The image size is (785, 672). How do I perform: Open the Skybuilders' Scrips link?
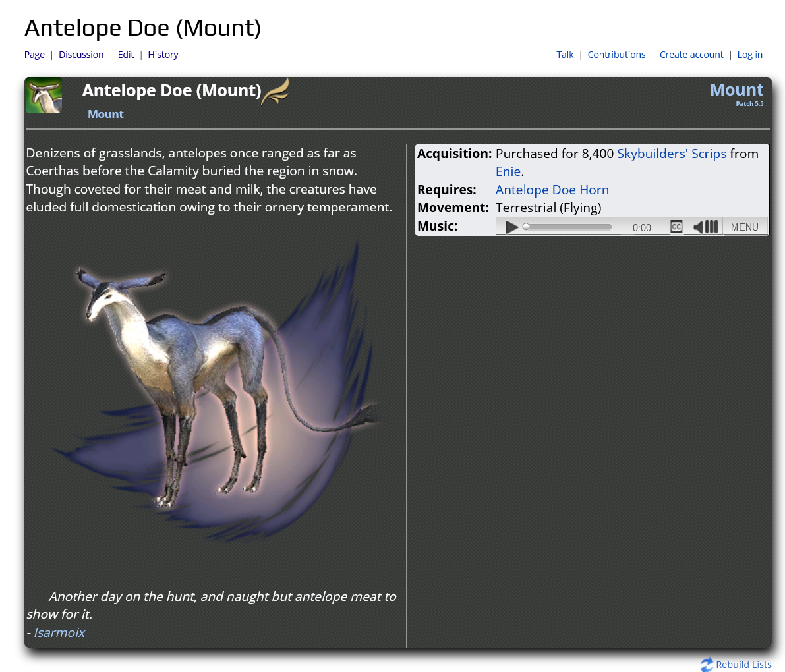(671, 154)
